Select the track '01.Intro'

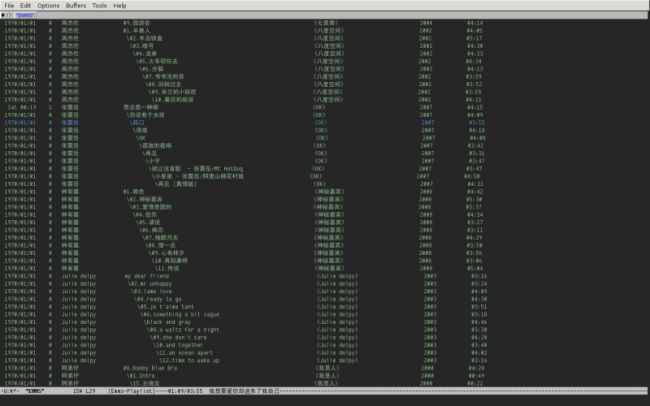pos(141,376)
